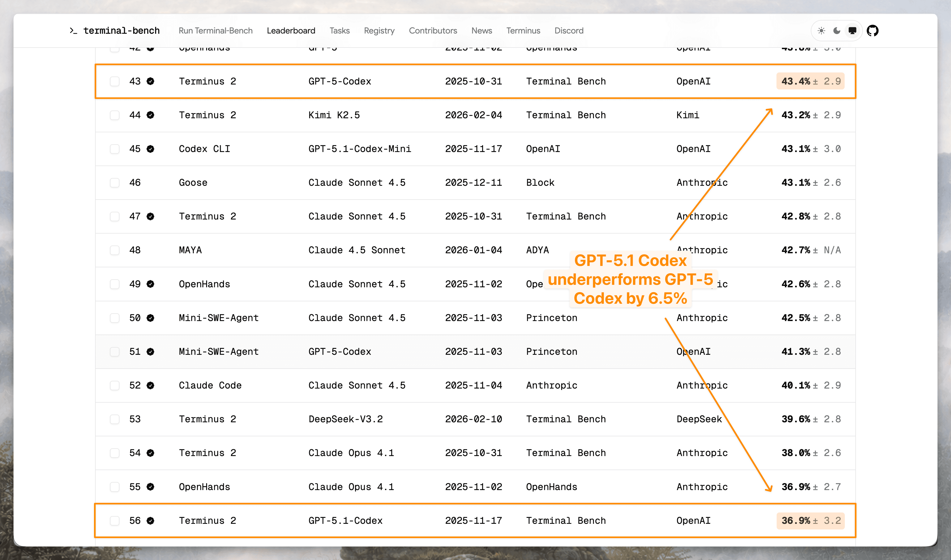Select the Goose row checkbox
Image resolution: width=951 pixels, height=560 pixels.
[x=114, y=182]
